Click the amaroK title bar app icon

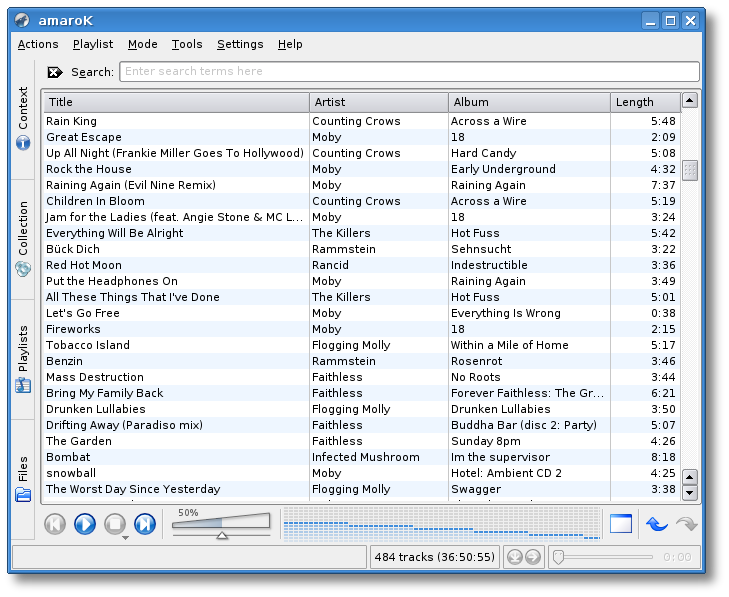point(22,20)
